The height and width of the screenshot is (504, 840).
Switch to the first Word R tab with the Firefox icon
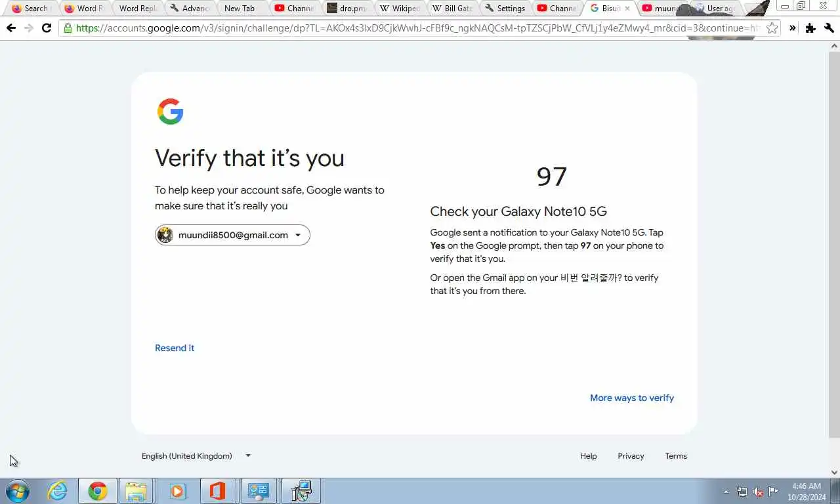tap(85, 9)
